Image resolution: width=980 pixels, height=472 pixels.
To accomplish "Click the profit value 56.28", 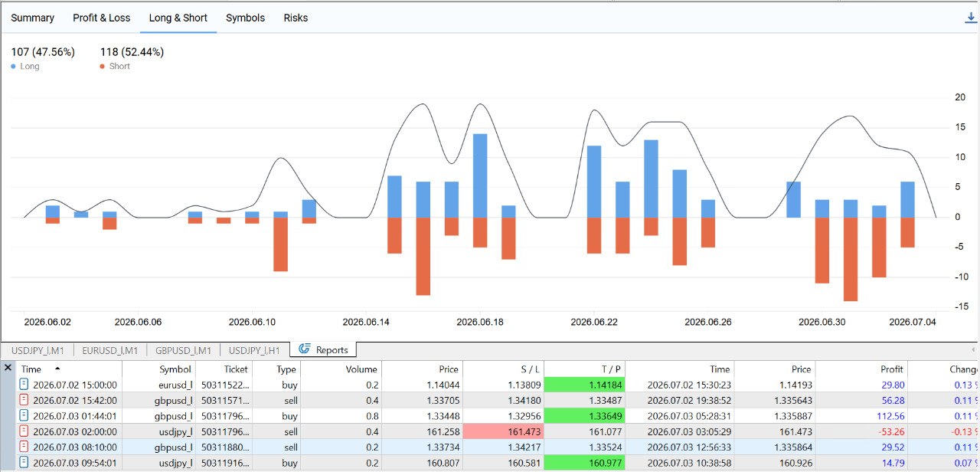I will [x=893, y=400].
